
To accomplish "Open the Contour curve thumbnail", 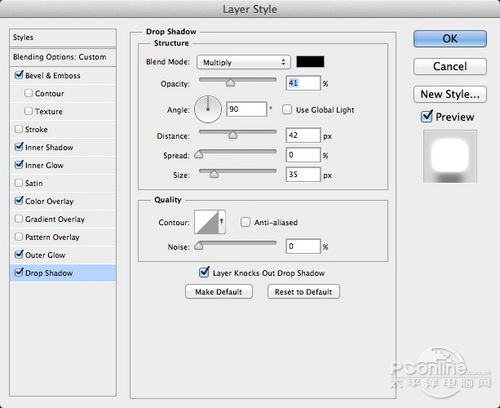I will pos(206,222).
